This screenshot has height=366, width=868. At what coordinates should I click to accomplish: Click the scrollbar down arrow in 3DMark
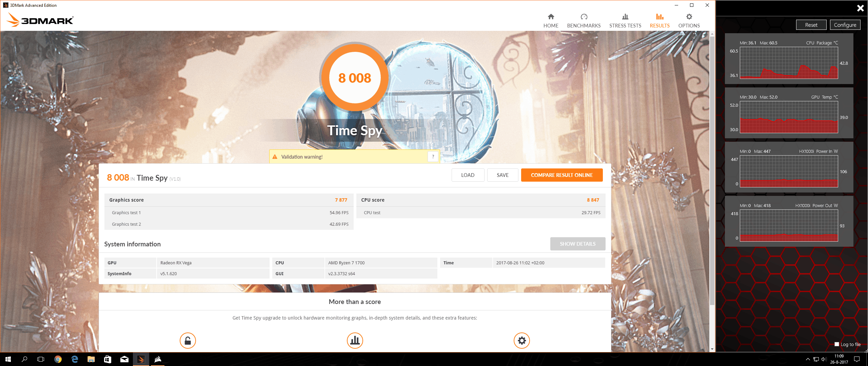click(712, 349)
